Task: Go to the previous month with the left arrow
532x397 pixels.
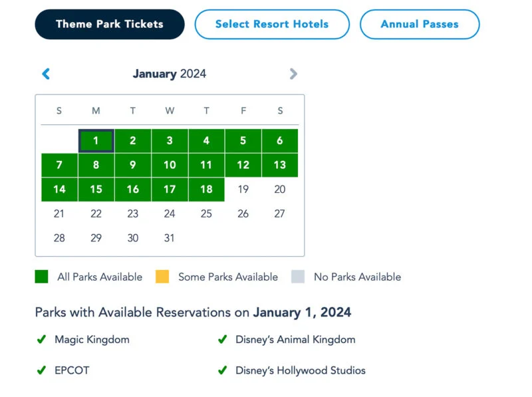Action: (46, 74)
